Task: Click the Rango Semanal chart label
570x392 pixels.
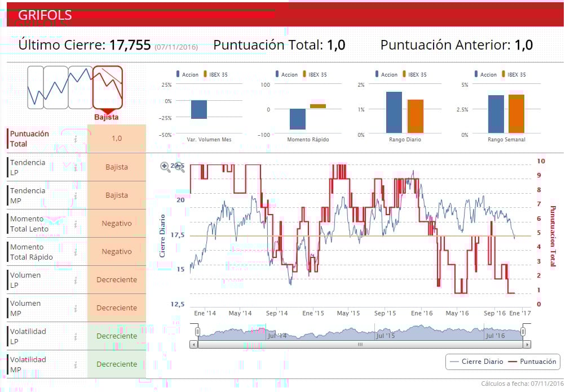Action: 506,140
